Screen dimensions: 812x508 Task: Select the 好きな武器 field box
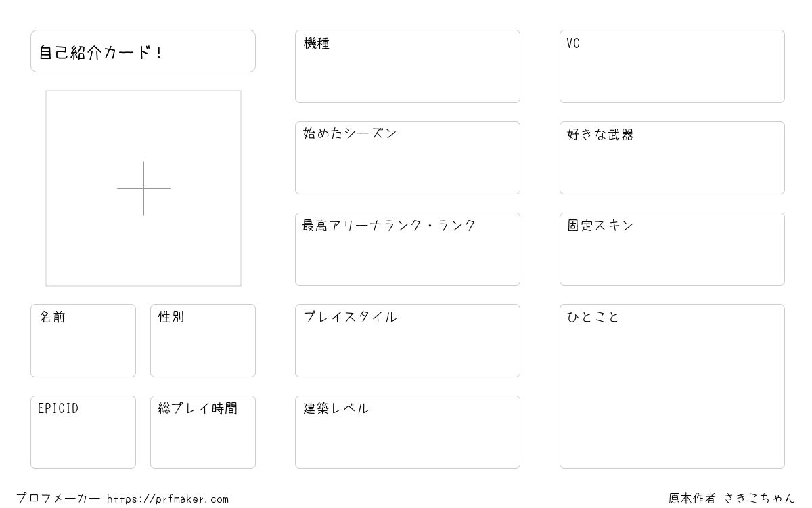pos(672,158)
